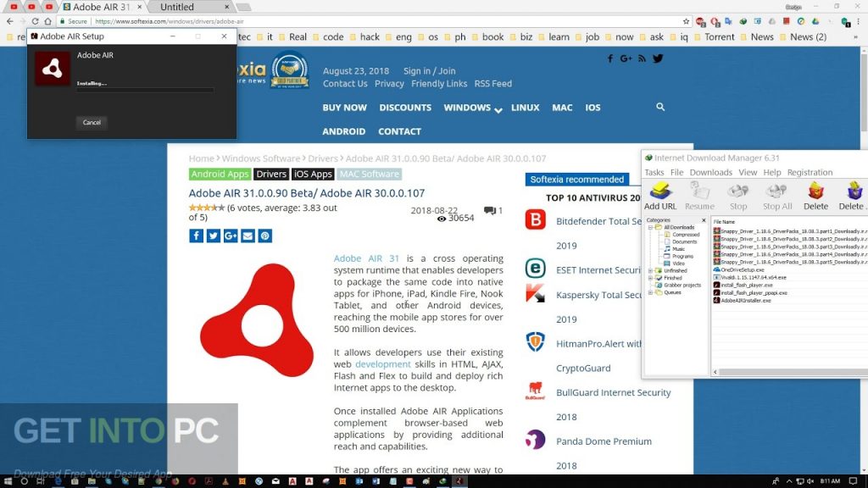Share article on Twitter via blue button
868x488 pixels.
click(213, 236)
